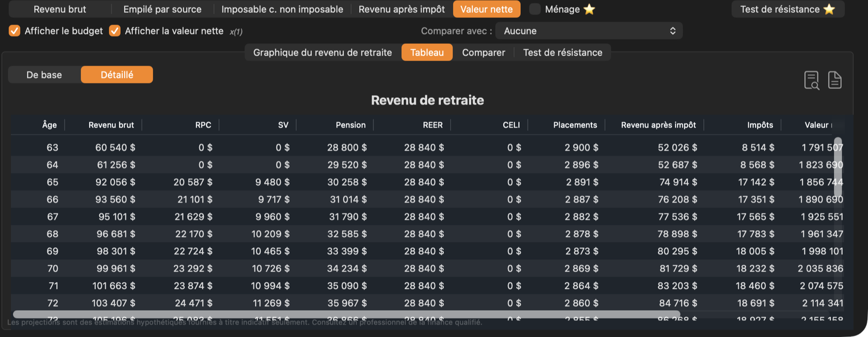Click the Âge column header
The width and height of the screenshot is (868, 337).
(x=49, y=125)
